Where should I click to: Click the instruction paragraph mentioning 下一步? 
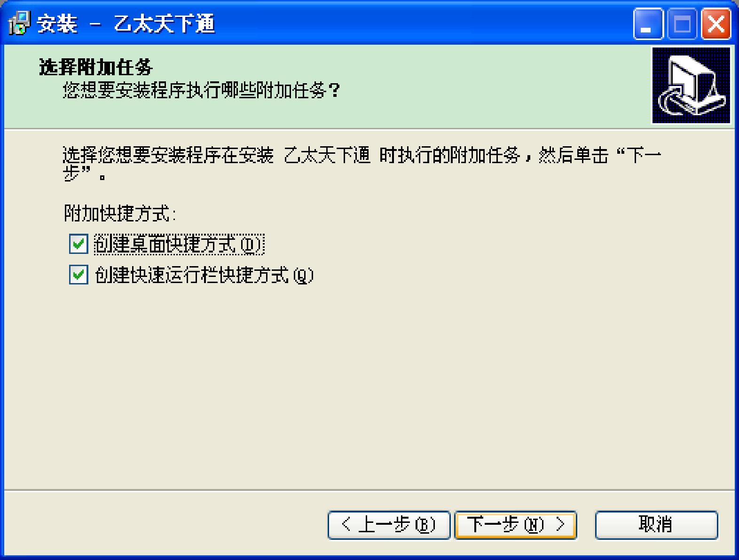coord(362,165)
